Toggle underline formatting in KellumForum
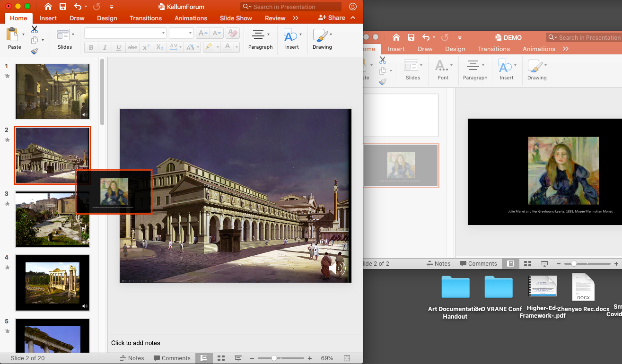Screen dimensions: 622x364 pos(119,47)
